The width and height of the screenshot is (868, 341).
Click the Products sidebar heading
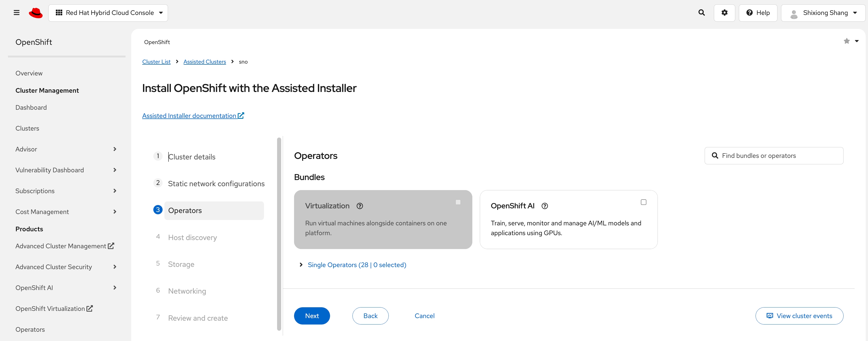(x=29, y=229)
